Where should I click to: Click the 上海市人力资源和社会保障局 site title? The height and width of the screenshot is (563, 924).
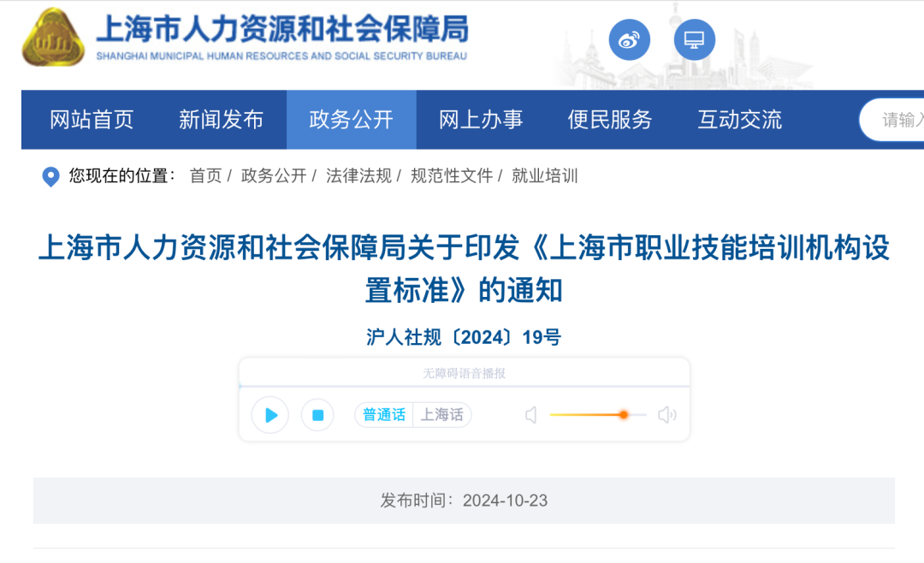(282, 29)
